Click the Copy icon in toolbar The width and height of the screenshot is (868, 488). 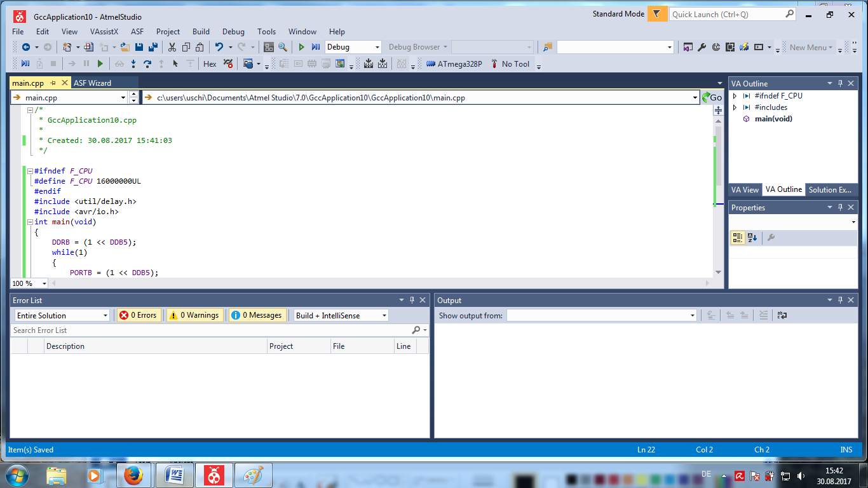[x=186, y=47]
